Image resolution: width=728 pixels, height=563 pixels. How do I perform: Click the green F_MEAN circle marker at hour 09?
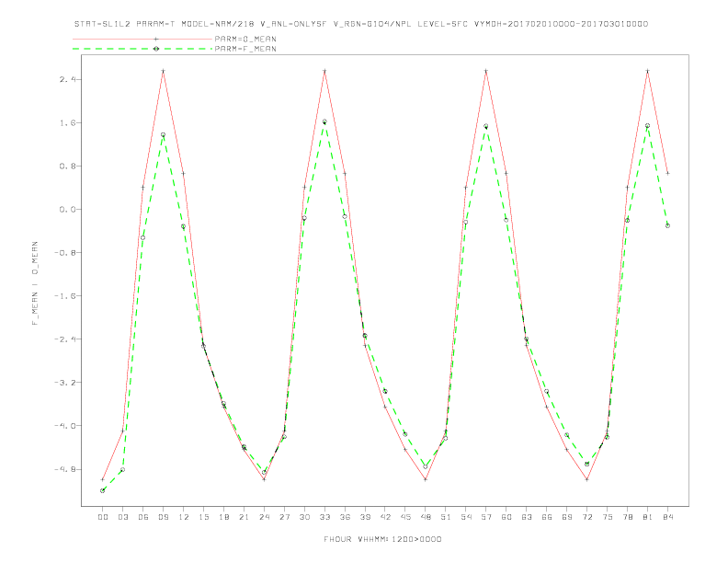(x=163, y=134)
